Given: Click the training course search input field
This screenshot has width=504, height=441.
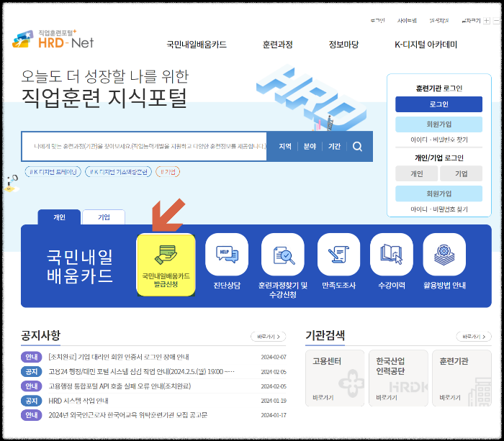Looking at the screenshot, I should click(144, 147).
